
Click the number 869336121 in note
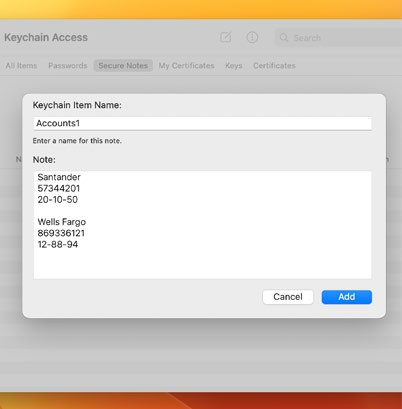click(x=61, y=233)
